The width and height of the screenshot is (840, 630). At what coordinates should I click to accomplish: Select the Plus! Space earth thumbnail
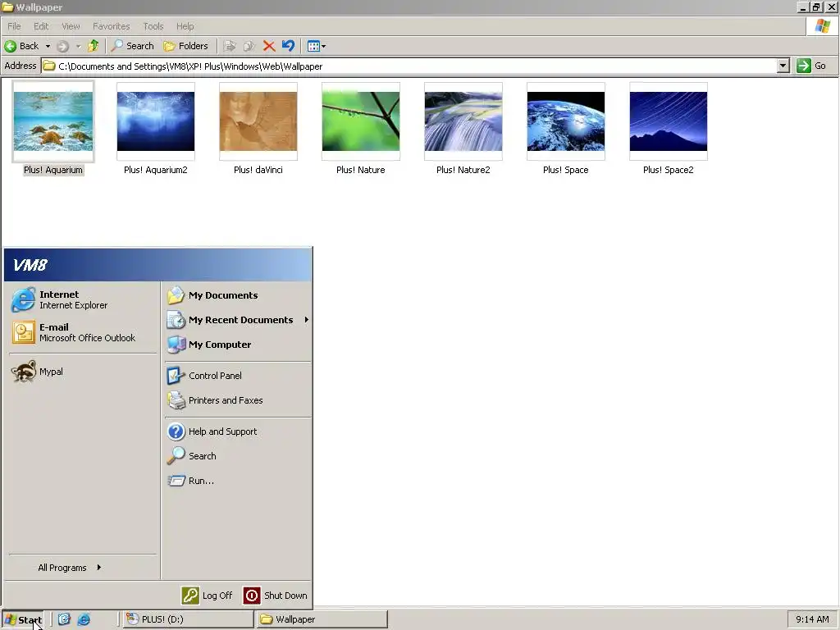(566, 121)
